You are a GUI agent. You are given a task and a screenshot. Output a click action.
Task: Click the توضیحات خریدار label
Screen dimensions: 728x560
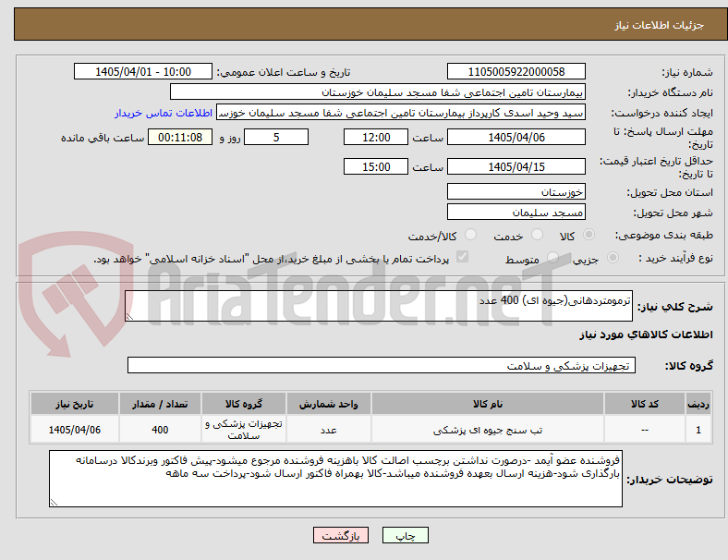coord(670,480)
